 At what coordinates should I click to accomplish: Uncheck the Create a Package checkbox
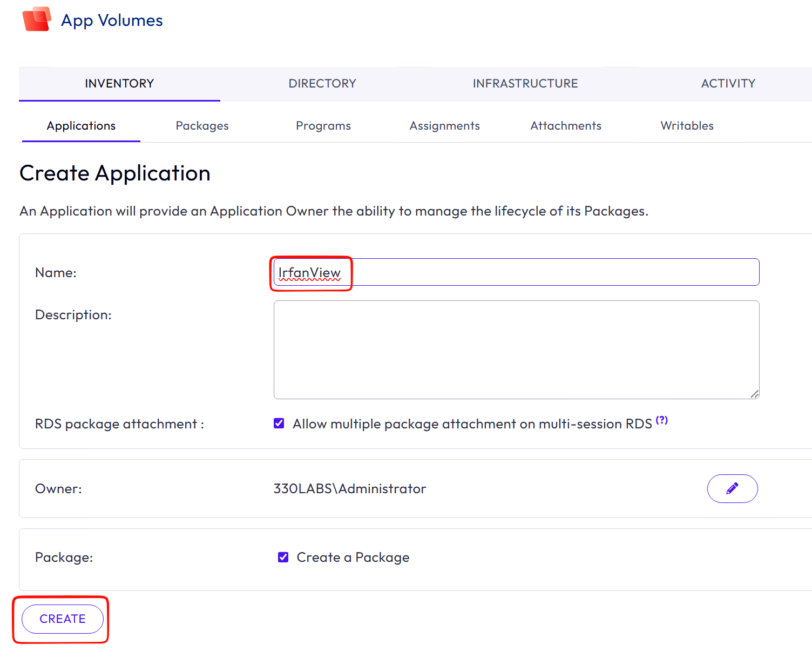pyautogui.click(x=283, y=557)
